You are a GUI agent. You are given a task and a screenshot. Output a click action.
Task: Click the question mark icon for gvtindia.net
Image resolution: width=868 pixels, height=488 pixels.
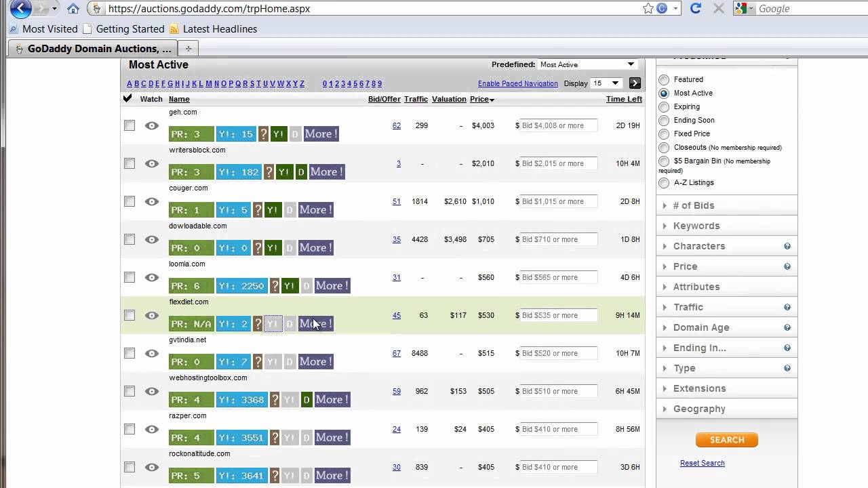[258, 361]
